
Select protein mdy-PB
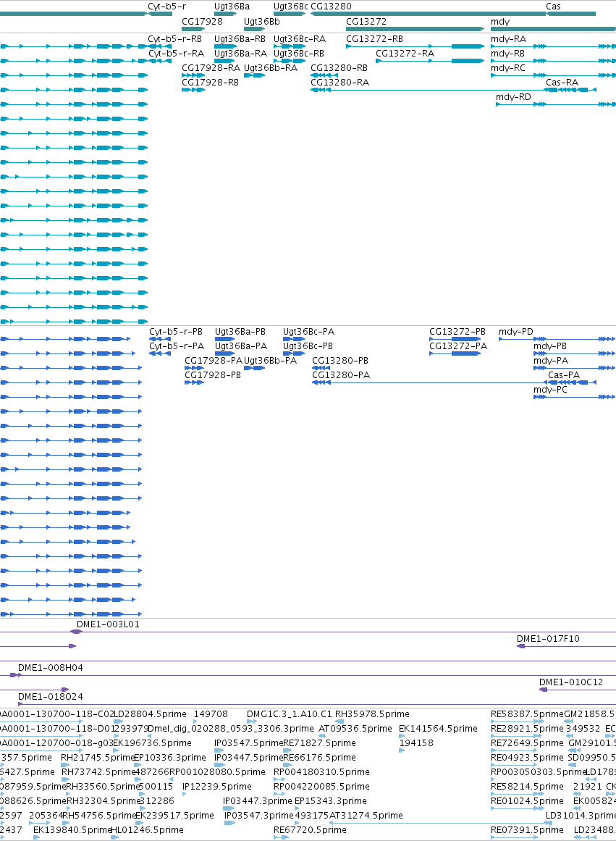click(550, 346)
